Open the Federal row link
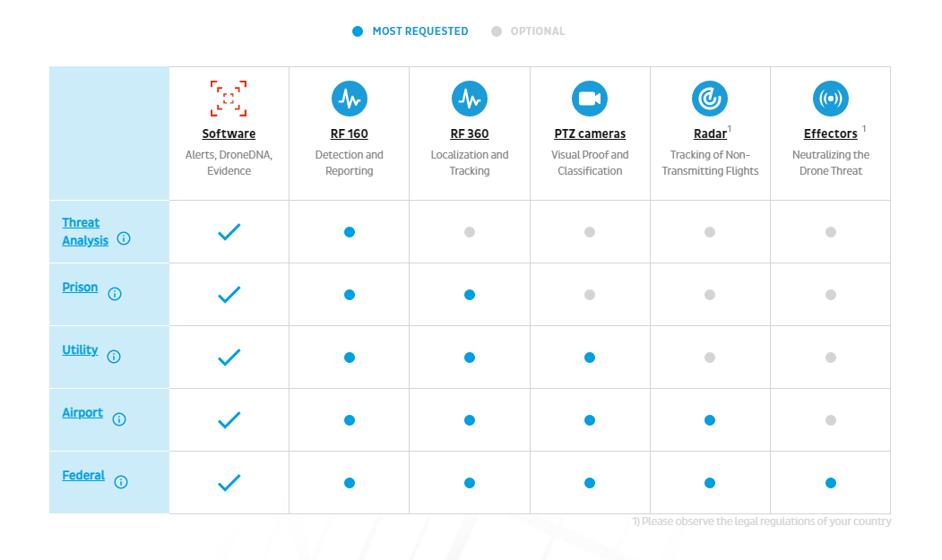Viewport: 942px width, 560px height. click(x=83, y=476)
